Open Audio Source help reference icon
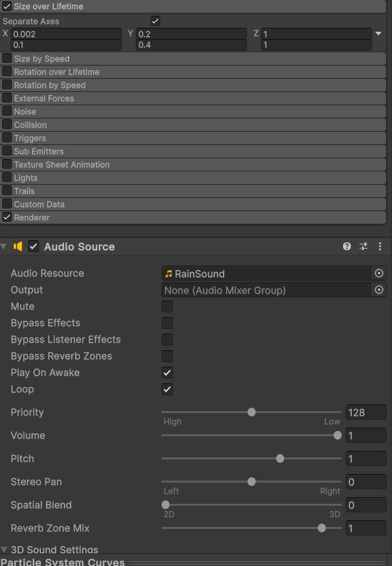Image resolution: width=392 pixels, height=566 pixels. coord(346,246)
